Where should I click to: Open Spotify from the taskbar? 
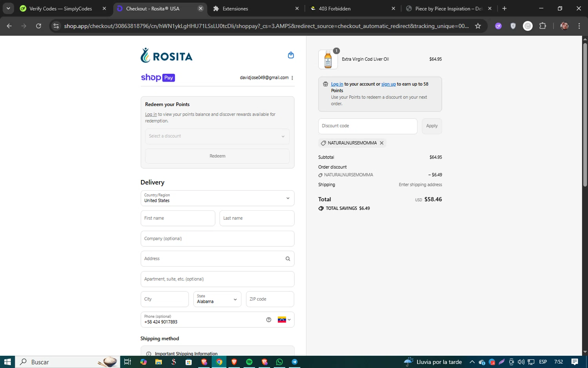[249, 362]
